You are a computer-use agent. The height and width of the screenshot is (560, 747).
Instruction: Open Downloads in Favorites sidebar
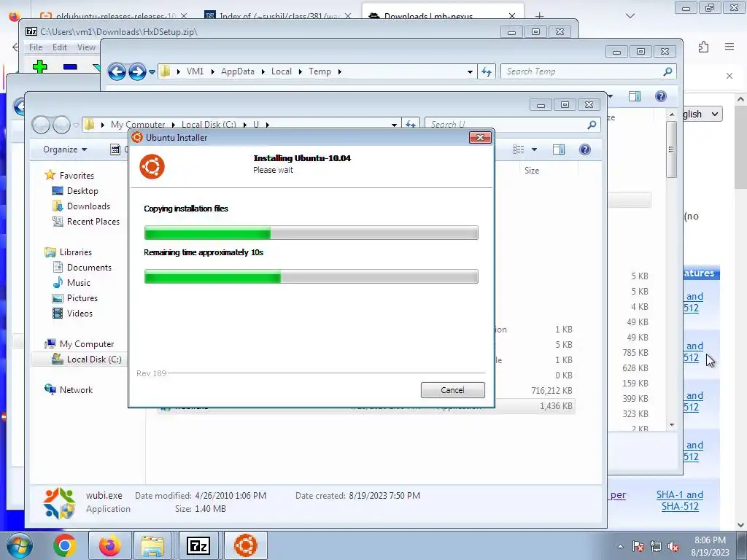(x=88, y=206)
